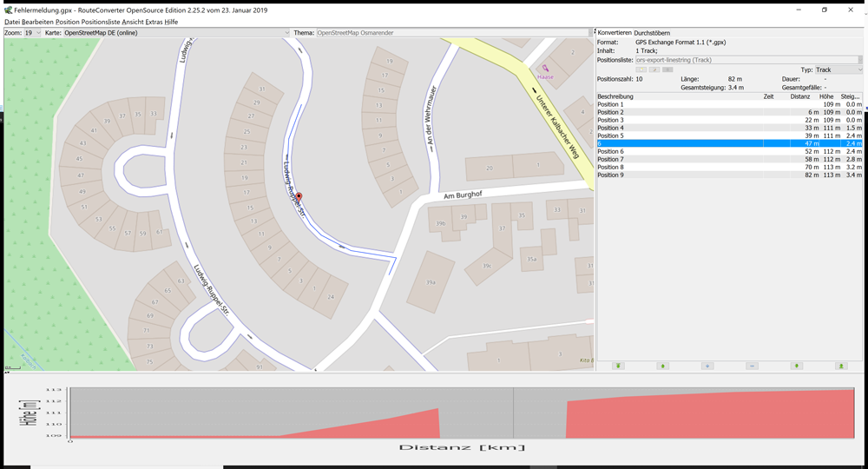This screenshot has height=469, width=868.
Task: Click the Haase shop icon on the map
Action: 545,69
